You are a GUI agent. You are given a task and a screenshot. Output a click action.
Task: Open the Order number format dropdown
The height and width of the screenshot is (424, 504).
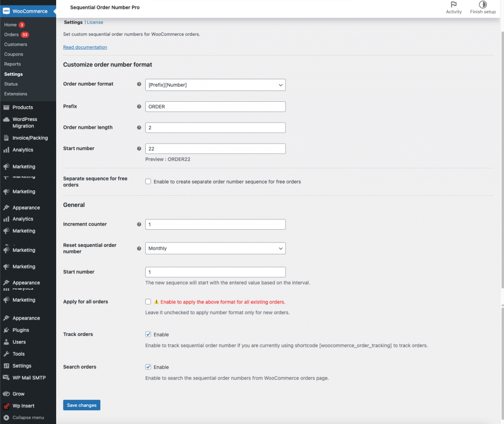tap(216, 85)
